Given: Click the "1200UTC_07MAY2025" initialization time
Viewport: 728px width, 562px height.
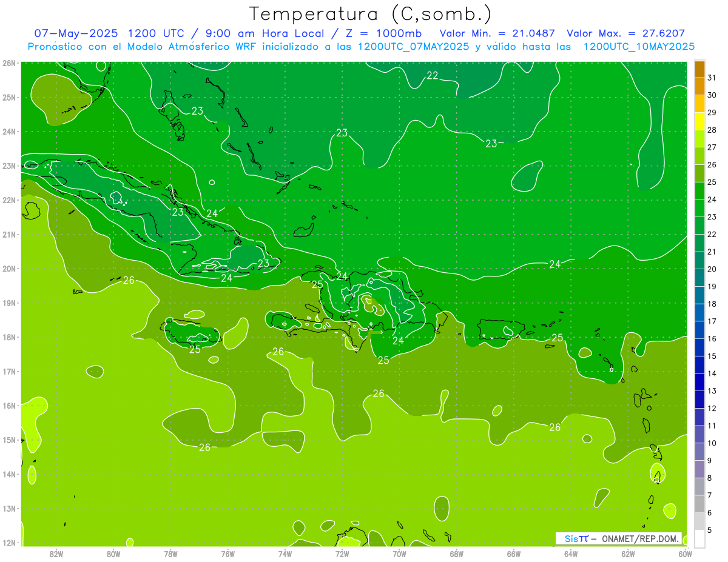Looking at the screenshot, I should 414,47.
